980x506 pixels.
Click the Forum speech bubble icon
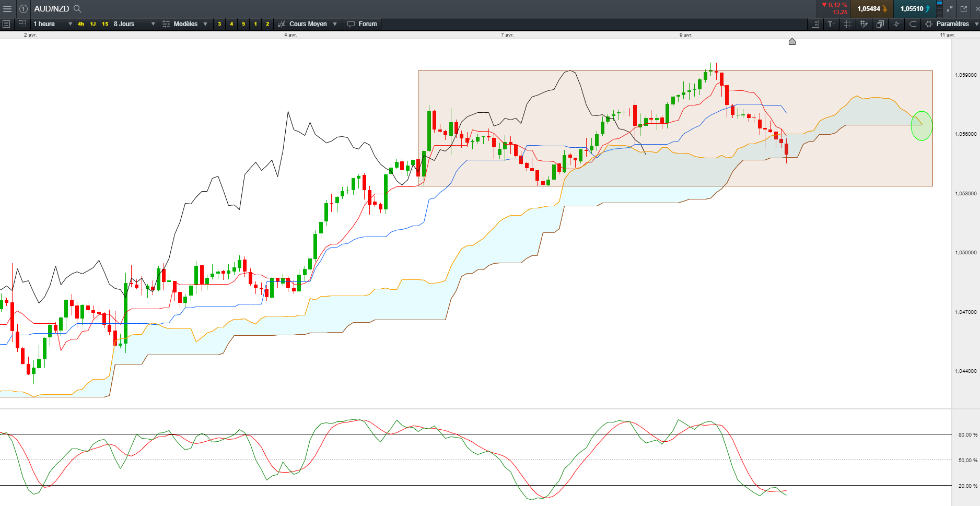[351, 24]
